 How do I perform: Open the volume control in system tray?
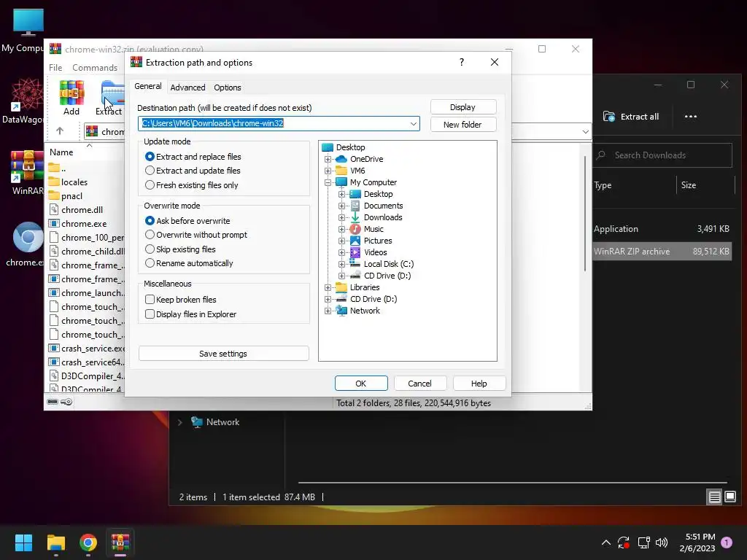point(662,542)
